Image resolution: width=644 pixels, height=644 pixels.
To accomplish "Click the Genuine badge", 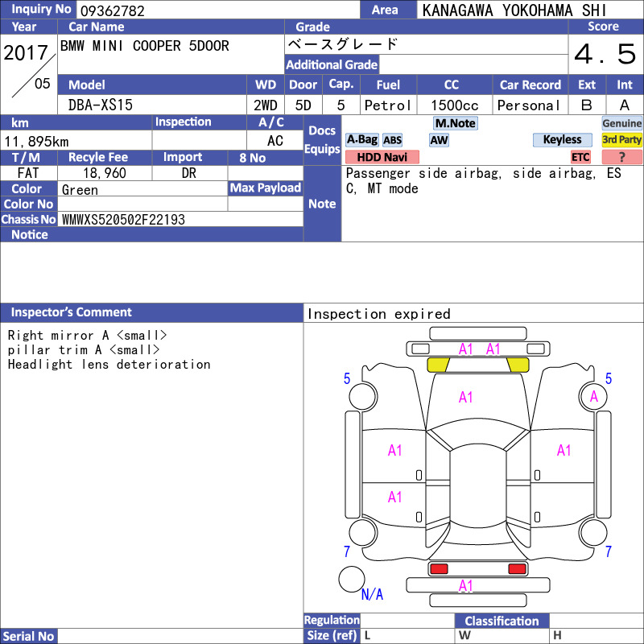I will coord(621,123).
